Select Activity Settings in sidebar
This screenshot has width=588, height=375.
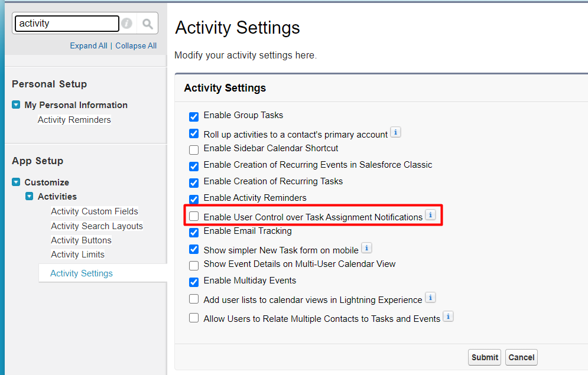coord(82,273)
